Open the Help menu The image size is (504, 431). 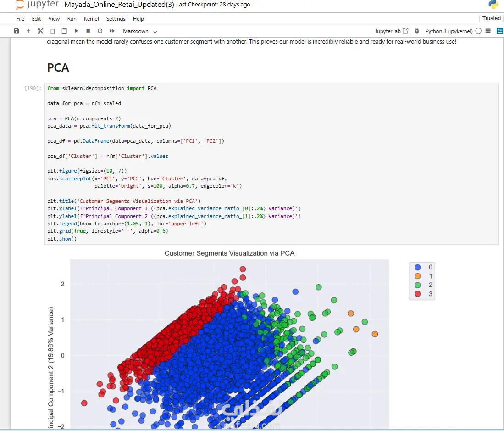tap(138, 19)
